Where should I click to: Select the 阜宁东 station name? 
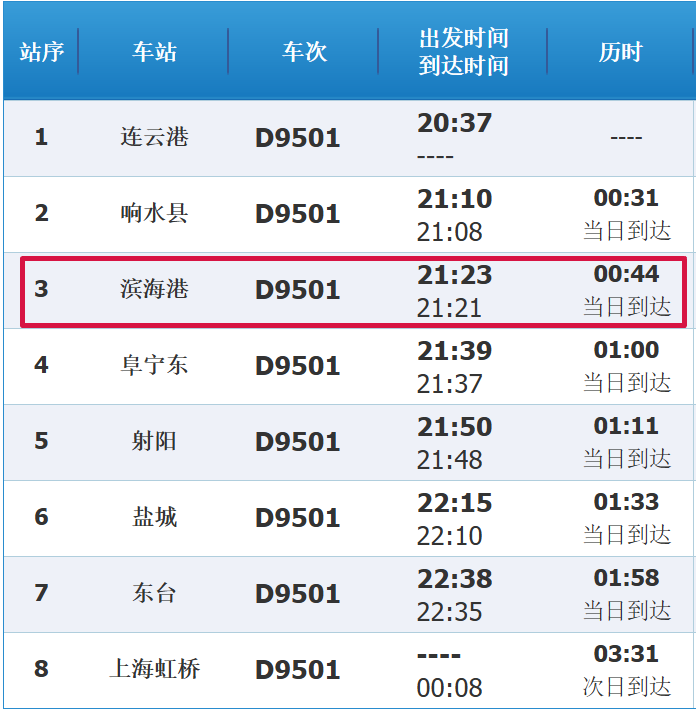(x=154, y=365)
